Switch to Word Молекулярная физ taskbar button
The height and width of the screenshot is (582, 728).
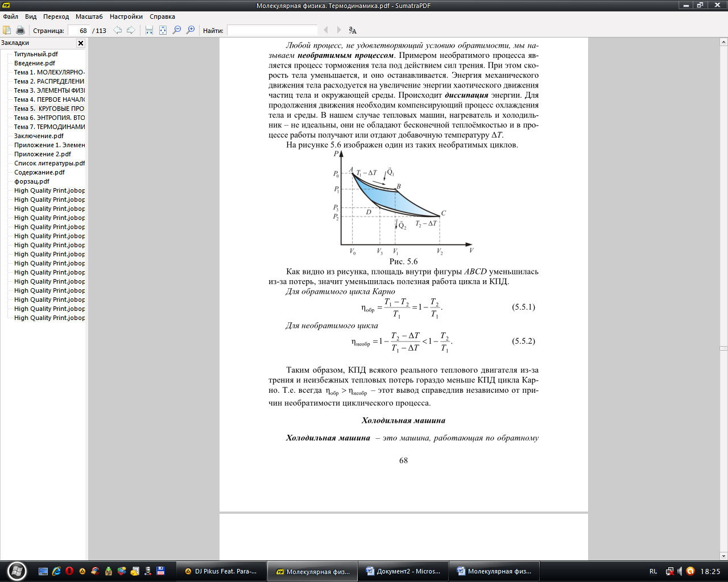494,571
